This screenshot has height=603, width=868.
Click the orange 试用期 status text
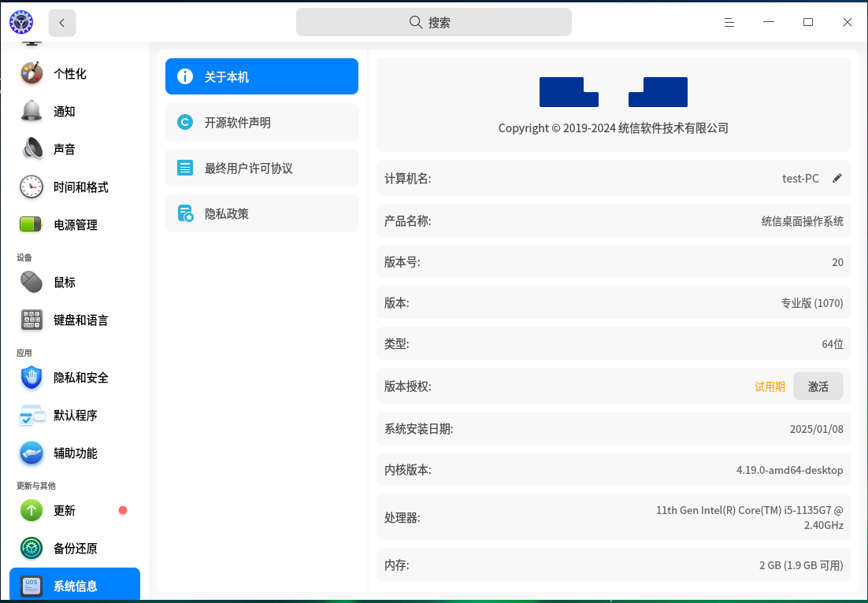[x=770, y=387]
